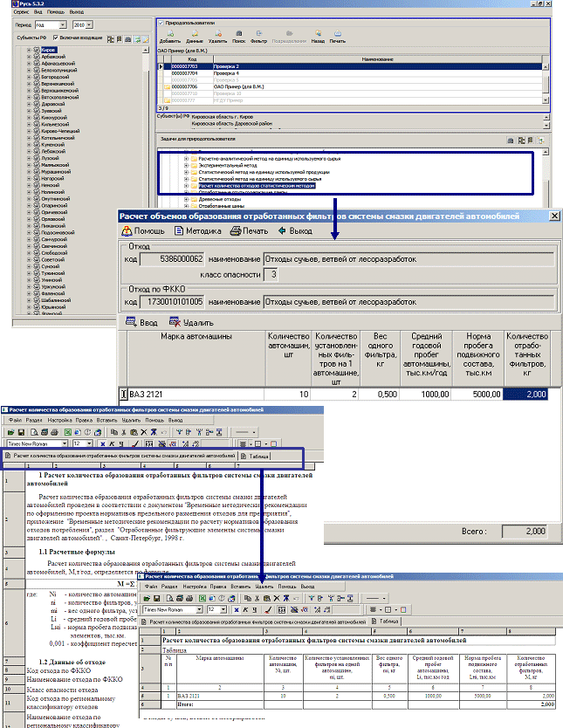Toggle the Включая входящие checkbox
The height and width of the screenshot is (728, 563).
click(x=56, y=38)
